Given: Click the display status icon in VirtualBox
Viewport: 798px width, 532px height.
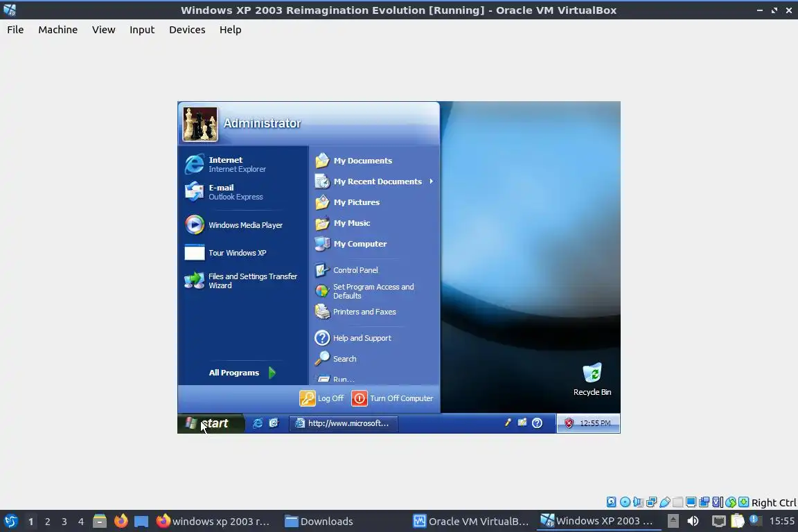Looking at the screenshot, I should 691,502.
